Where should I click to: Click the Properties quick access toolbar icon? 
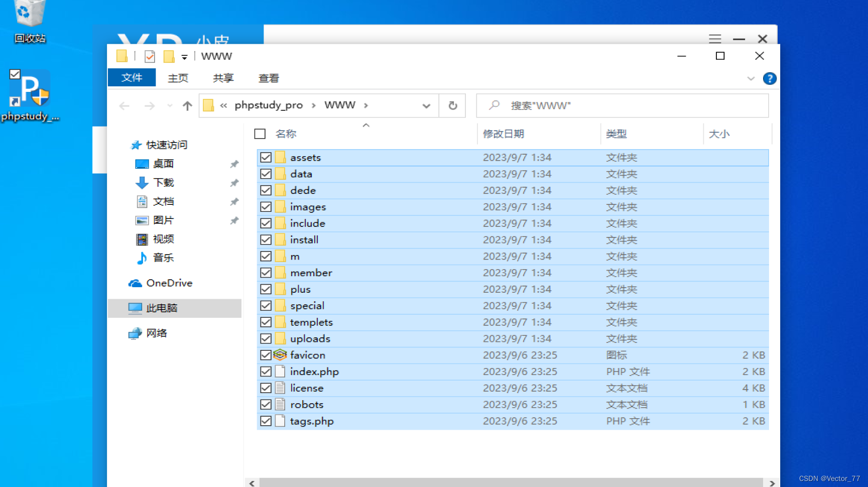coord(149,56)
